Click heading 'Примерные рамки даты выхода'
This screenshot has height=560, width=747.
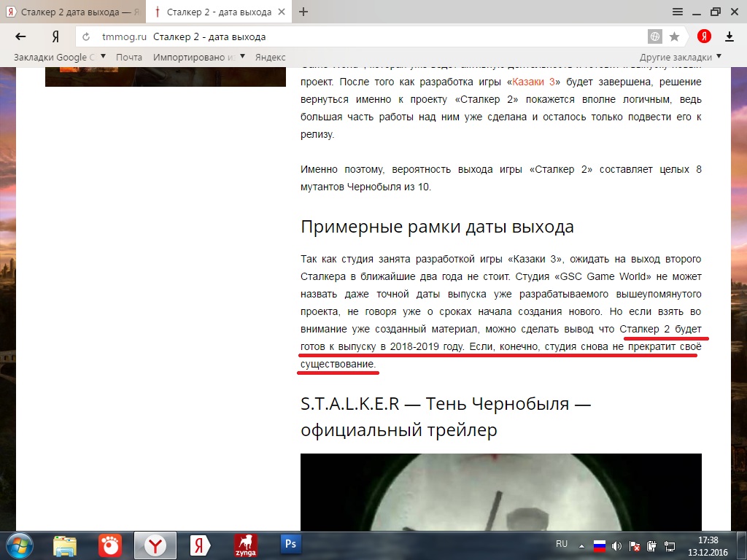click(437, 227)
